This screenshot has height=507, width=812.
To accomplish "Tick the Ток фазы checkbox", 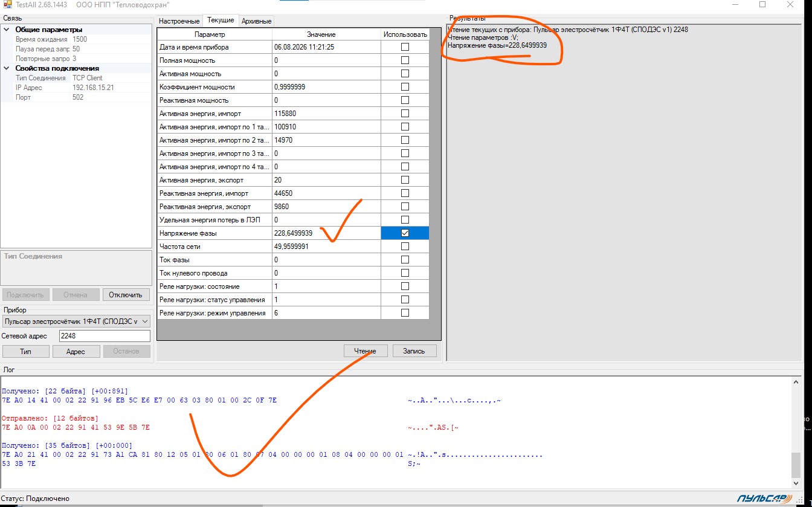I will coord(405,260).
